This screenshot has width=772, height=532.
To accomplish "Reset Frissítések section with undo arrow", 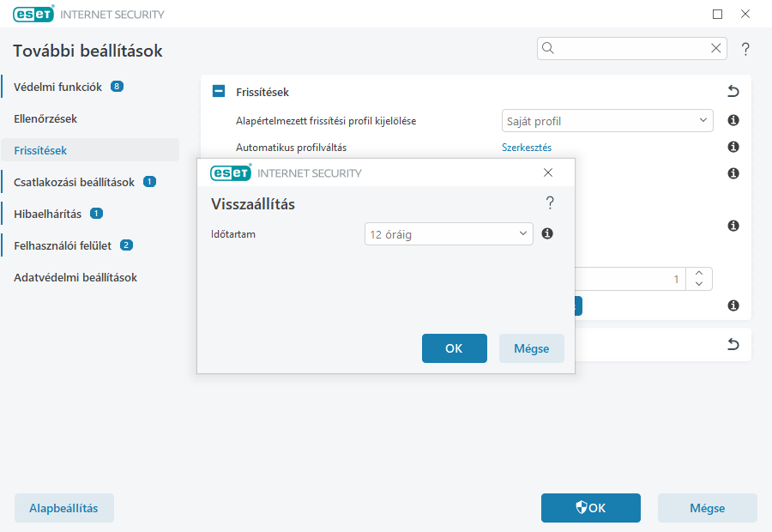I will click(x=733, y=91).
